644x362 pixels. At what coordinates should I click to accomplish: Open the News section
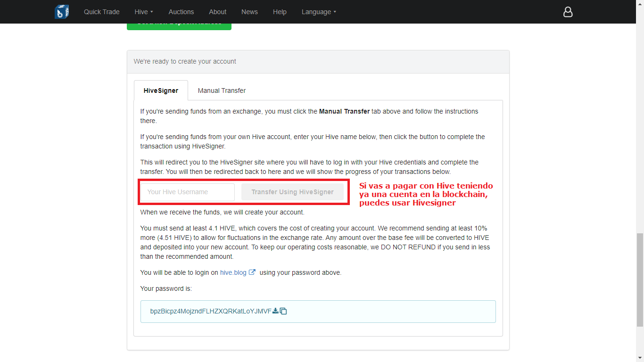(x=249, y=12)
